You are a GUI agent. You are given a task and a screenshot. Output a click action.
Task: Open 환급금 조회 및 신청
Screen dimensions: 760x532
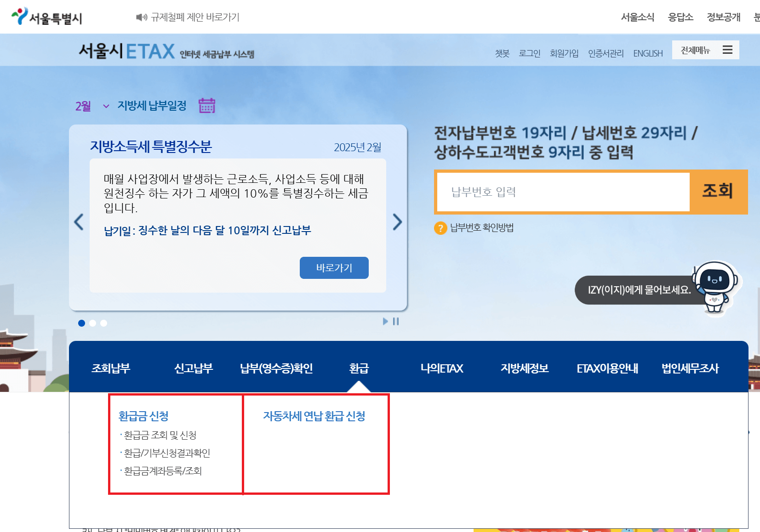click(x=160, y=435)
